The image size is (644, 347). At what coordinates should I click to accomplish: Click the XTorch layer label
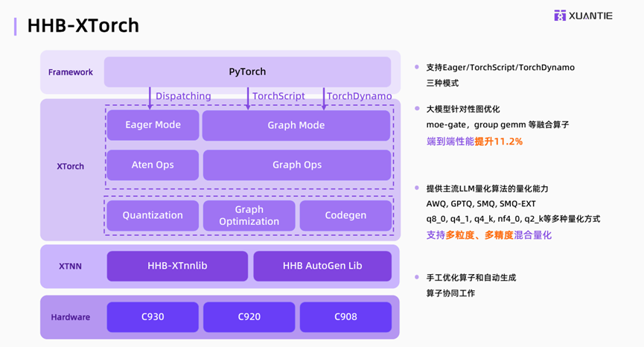(x=70, y=166)
